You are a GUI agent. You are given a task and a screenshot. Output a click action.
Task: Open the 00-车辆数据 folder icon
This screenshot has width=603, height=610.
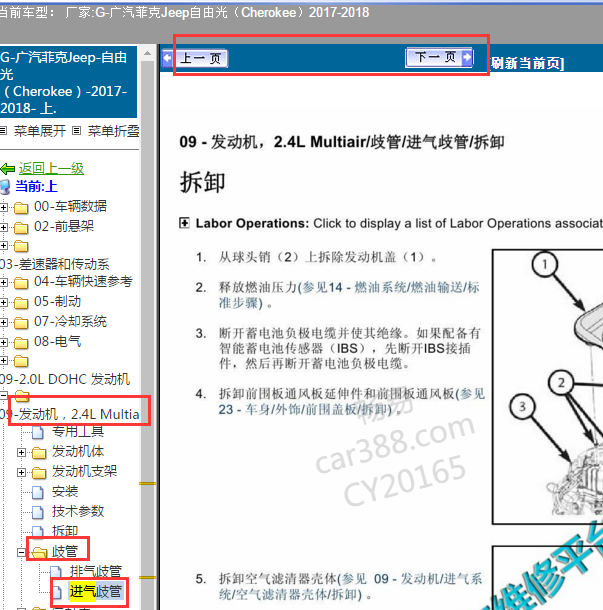coord(21,208)
